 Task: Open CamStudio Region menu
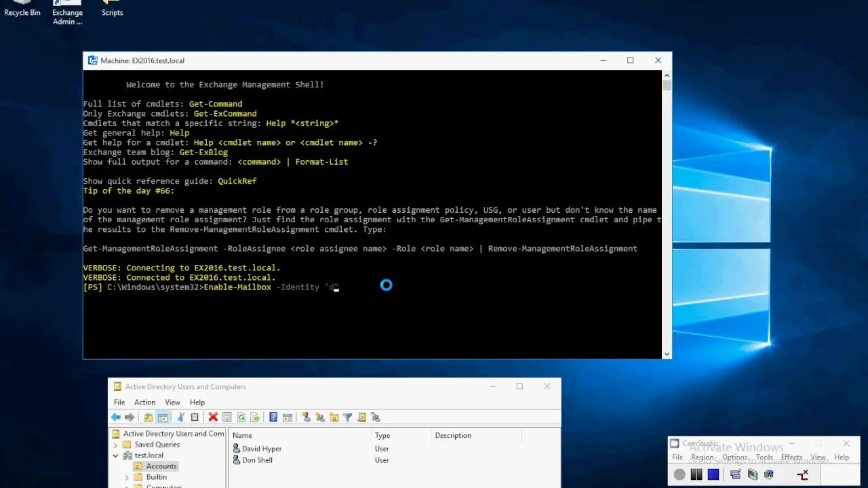(x=702, y=457)
